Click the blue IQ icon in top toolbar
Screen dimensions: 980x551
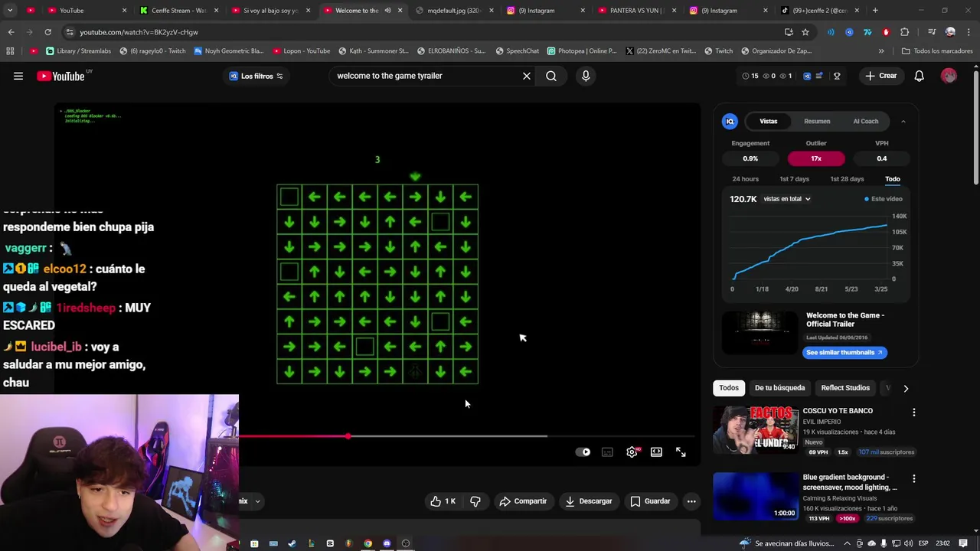click(x=807, y=76)
